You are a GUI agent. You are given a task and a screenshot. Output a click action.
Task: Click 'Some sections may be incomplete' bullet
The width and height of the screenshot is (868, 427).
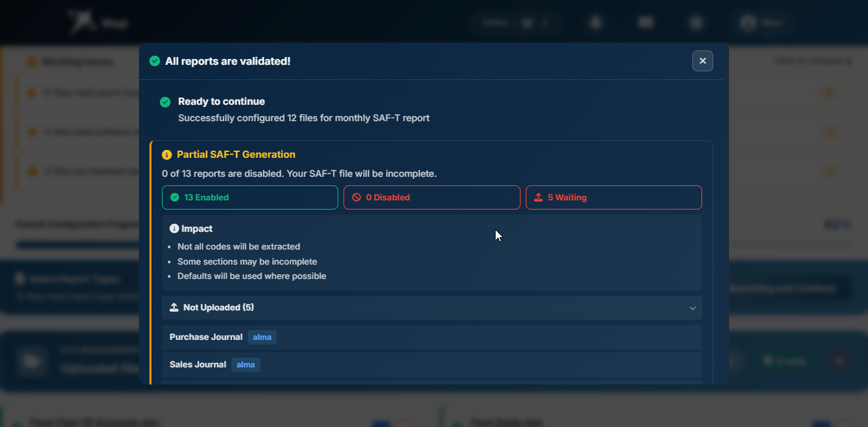pyautogui.click(x=247, y=261)
